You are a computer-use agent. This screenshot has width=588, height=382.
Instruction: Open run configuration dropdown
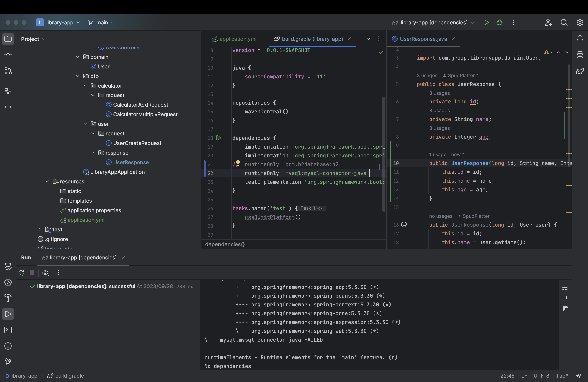click(x=433, y=22)
